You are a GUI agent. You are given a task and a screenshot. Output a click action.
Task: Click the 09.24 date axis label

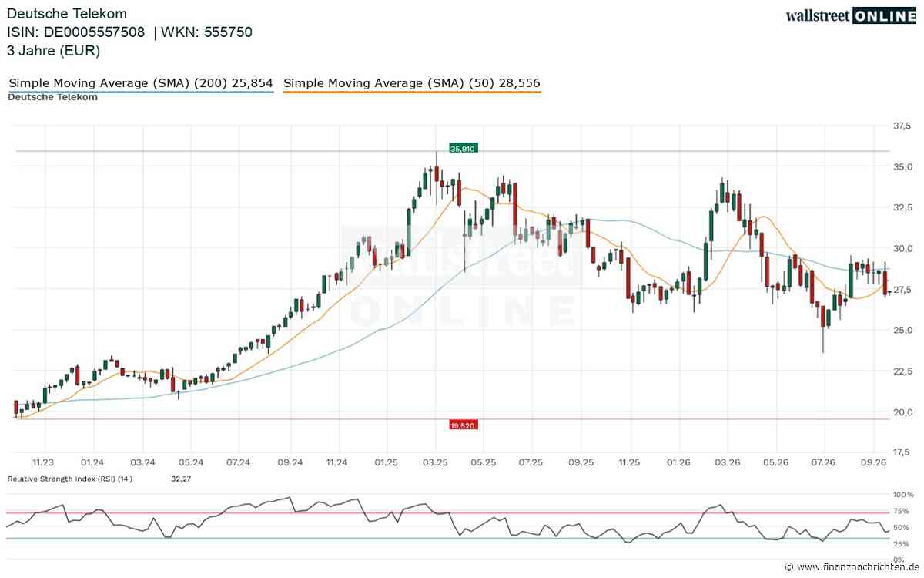tap(289, 462)
